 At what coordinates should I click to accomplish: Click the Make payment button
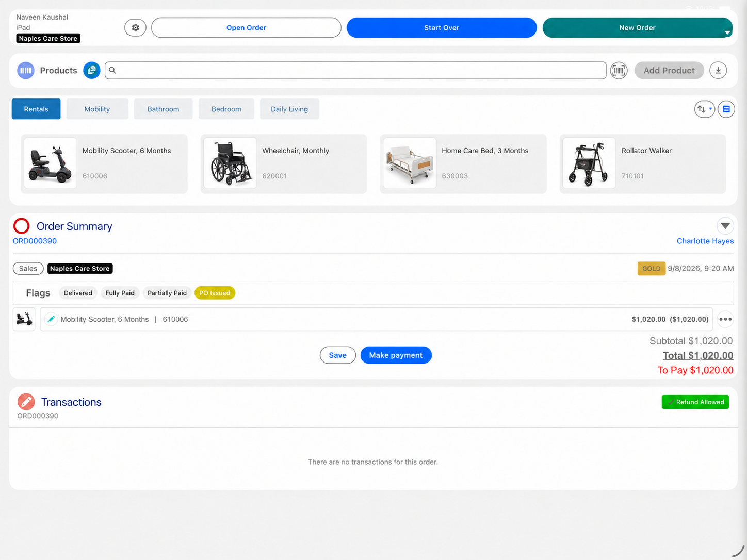coord(396,355)
